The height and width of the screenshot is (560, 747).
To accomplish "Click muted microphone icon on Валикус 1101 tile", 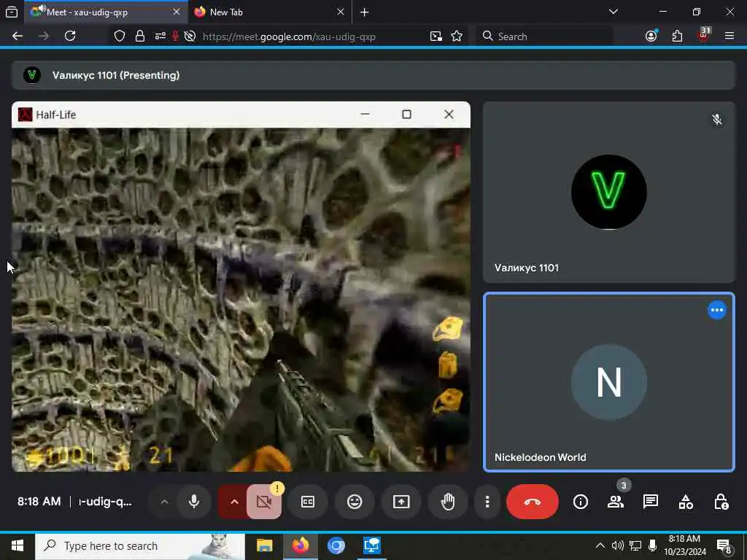I will [x=716, y=120].
